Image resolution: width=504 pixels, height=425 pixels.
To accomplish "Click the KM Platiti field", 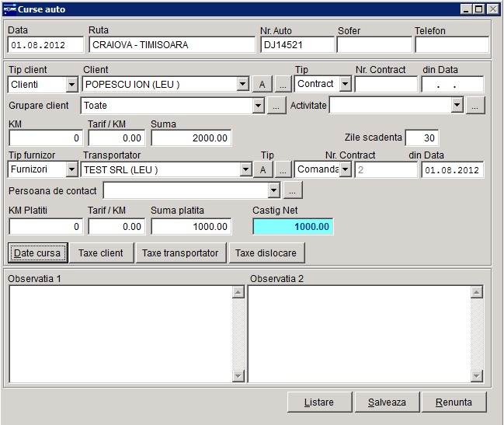I will [46, 227].
